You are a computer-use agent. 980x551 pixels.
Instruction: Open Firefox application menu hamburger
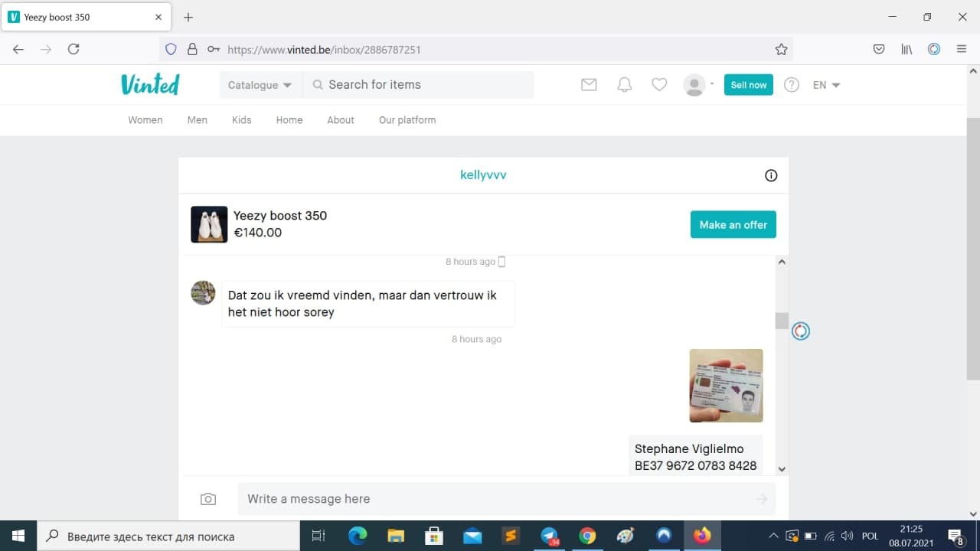pyautogui.click(x=962, y=49)
